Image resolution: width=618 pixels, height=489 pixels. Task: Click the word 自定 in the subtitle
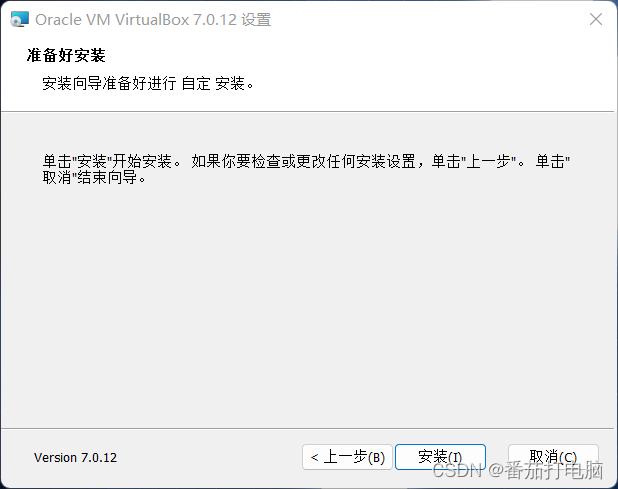point(196,84)
